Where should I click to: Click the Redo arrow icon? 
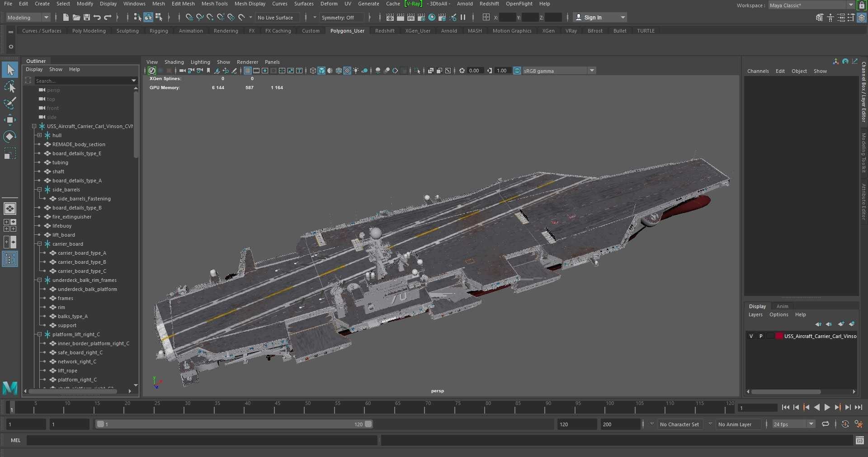click(x=108, y=17)
